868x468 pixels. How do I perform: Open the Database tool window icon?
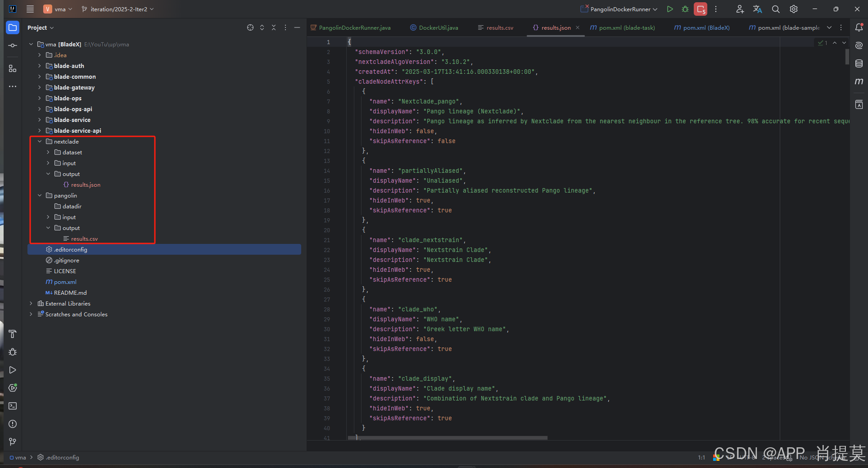859,63
